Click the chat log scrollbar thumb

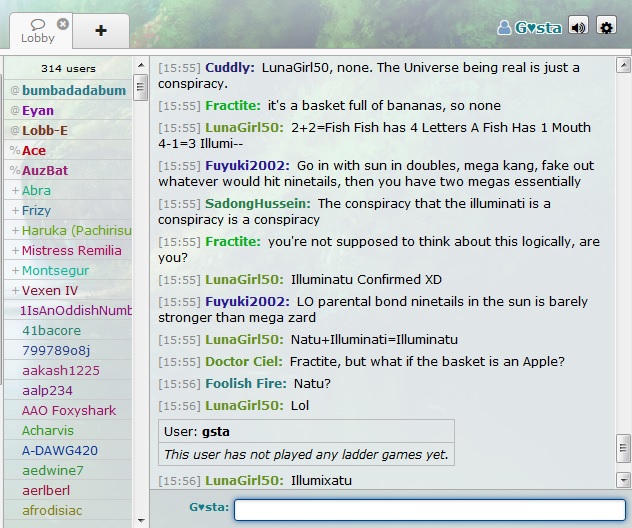click(x=623, y=448)
